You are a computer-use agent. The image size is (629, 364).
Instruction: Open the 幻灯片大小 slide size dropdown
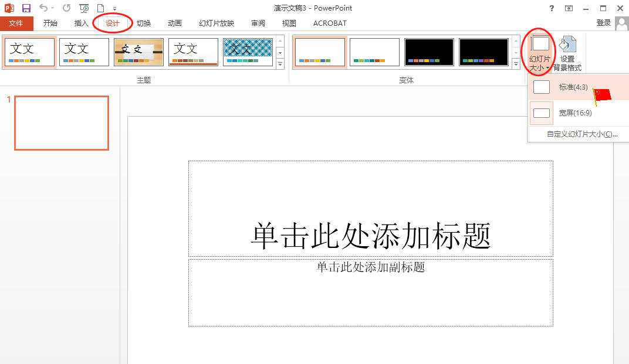pyautogui.click(x=540, y=53)
